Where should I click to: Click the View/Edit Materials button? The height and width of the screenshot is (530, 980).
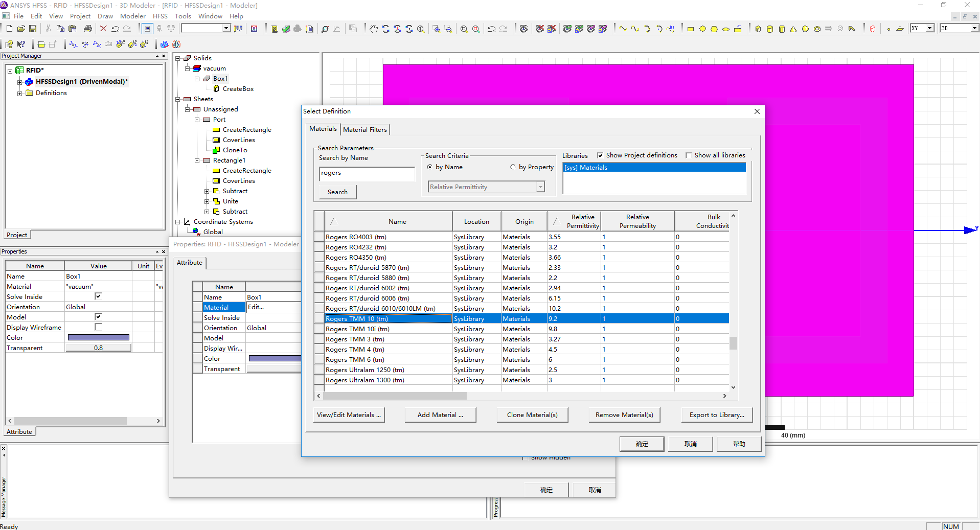point(349,415)
